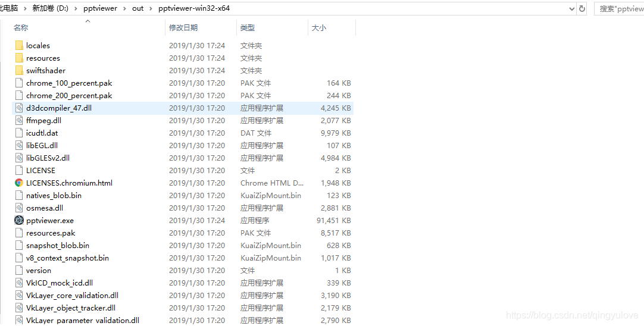This screenshot has width=644, height=326.
Task: Select folder name swiftshader
Action: (x=46, y=71)
